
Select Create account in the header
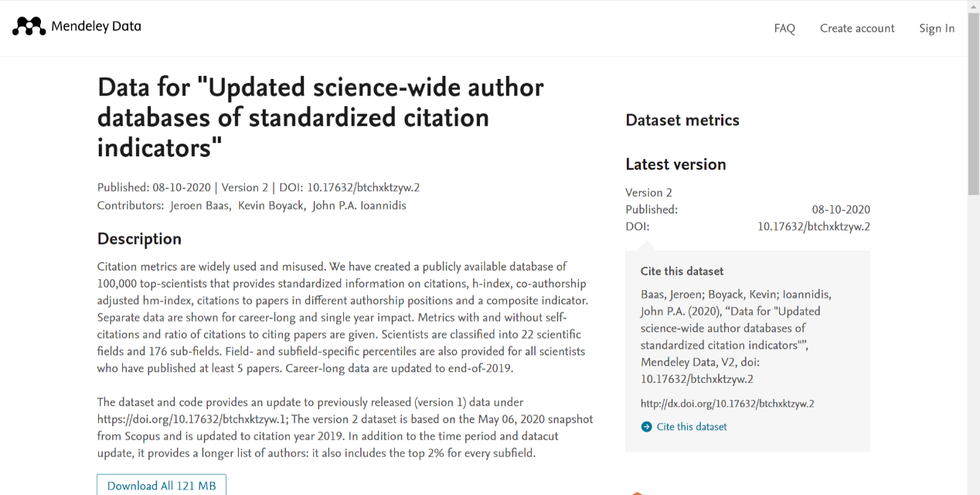coord(857,29)
